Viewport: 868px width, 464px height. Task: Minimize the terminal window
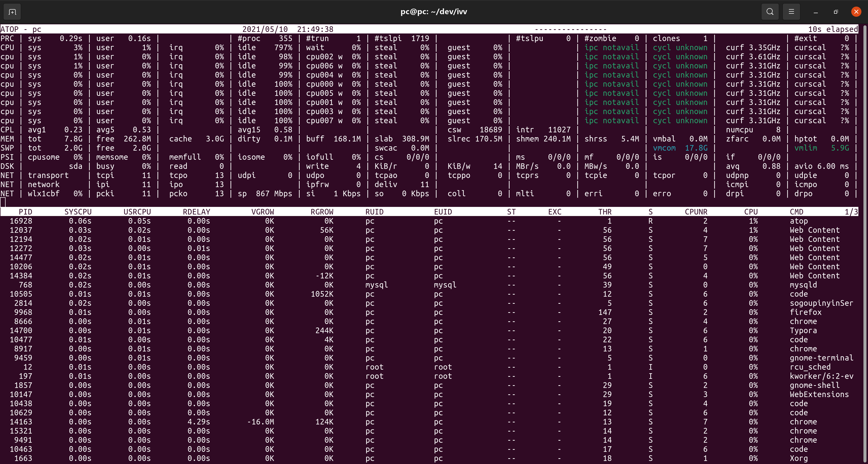click(816, 12)
